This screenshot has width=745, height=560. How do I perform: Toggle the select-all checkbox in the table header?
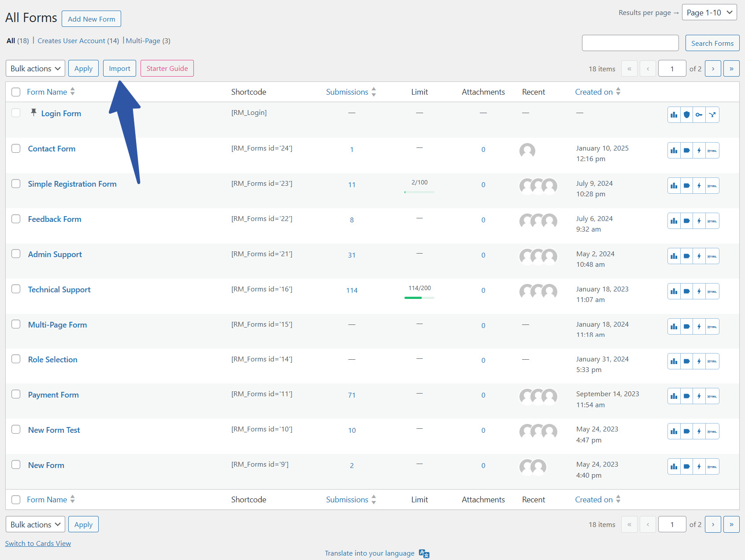(16, 92)
